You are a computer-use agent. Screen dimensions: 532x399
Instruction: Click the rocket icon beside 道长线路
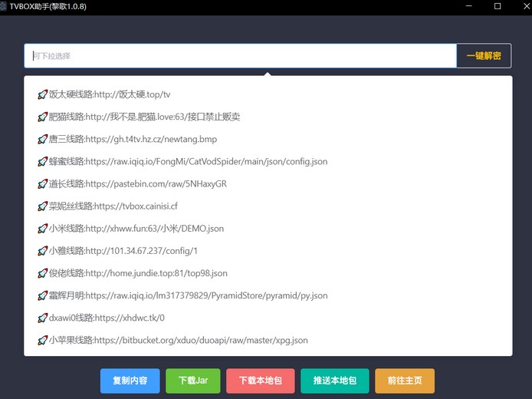[x=42, y=184]
